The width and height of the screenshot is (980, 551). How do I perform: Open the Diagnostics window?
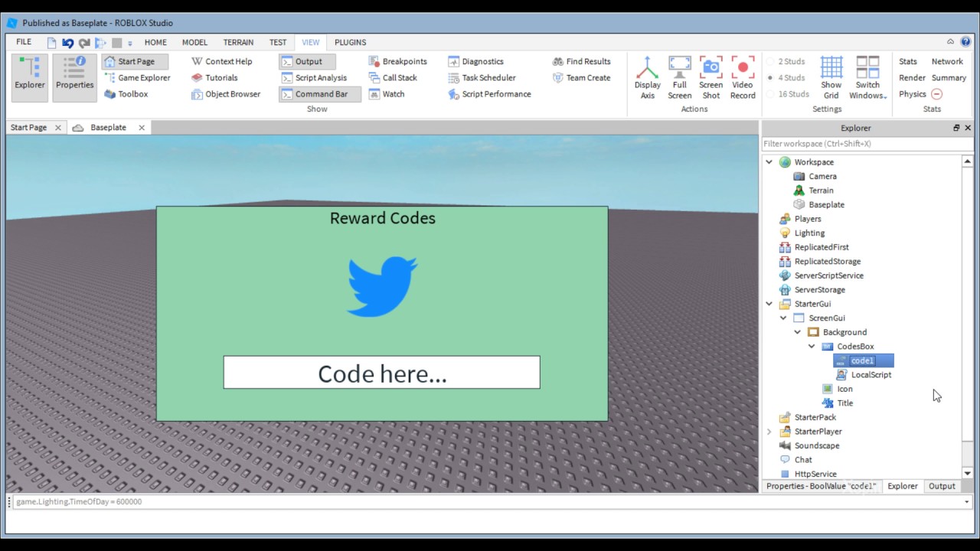point(476,61)
